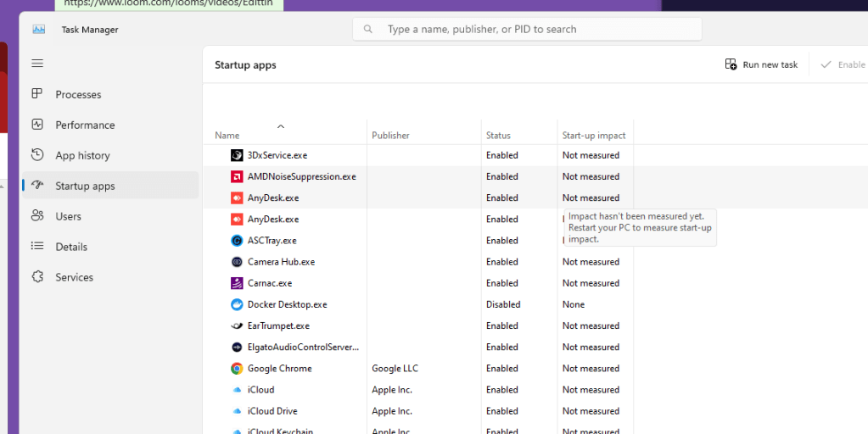Click the Task Manager app icon in title bar
The height and width of the screenshot is (434, 868).
pyautogui.click(x=39, y=30)
